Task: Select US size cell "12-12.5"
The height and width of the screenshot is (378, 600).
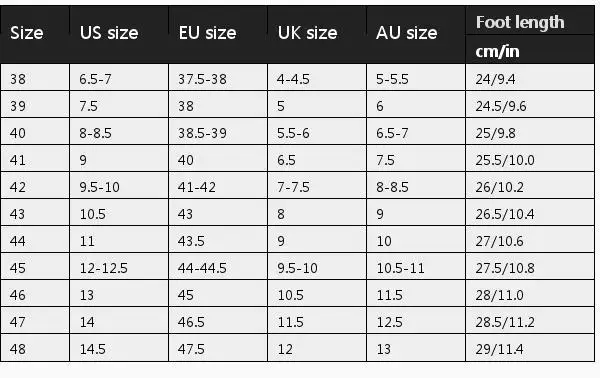Action: 119,266
